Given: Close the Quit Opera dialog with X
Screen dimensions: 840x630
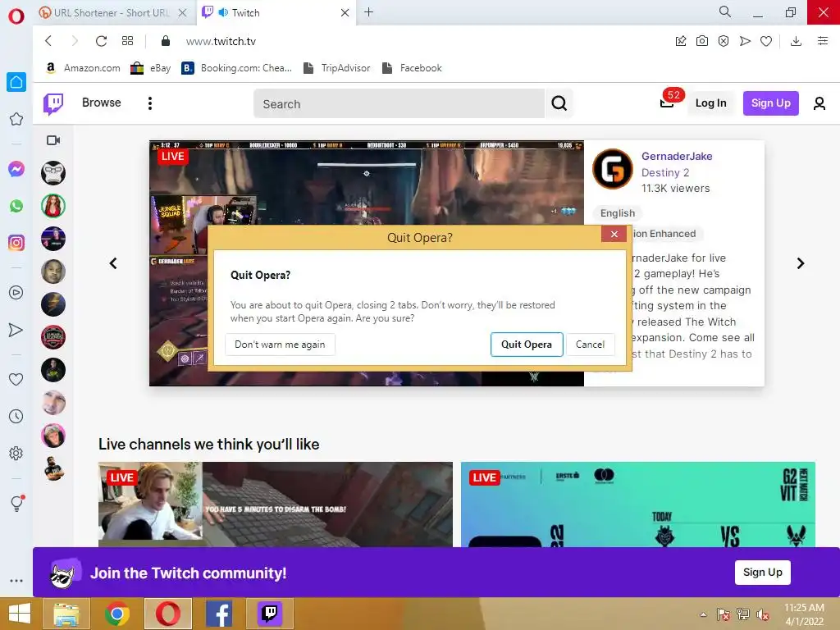Looking at the screenshot, I should click(614, 234).
